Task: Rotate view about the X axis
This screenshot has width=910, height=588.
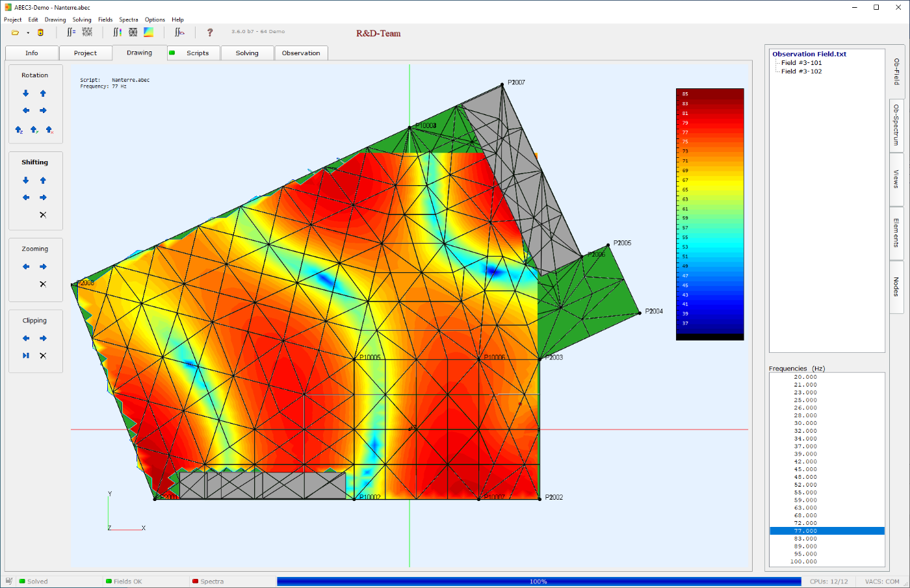Action: (49, 130)
